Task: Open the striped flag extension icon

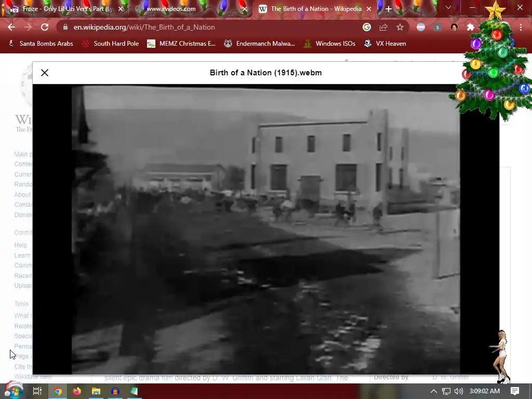Action: pos(421,27)
